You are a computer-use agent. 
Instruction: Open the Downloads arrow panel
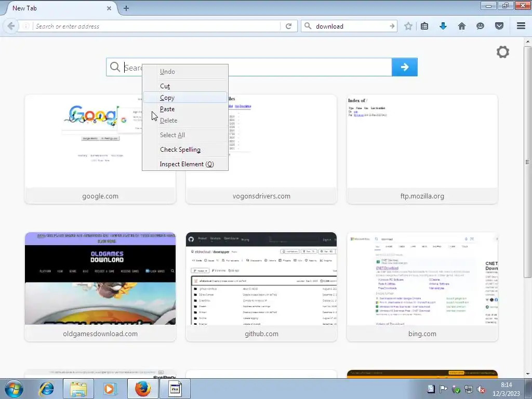[x=443, y=26]
